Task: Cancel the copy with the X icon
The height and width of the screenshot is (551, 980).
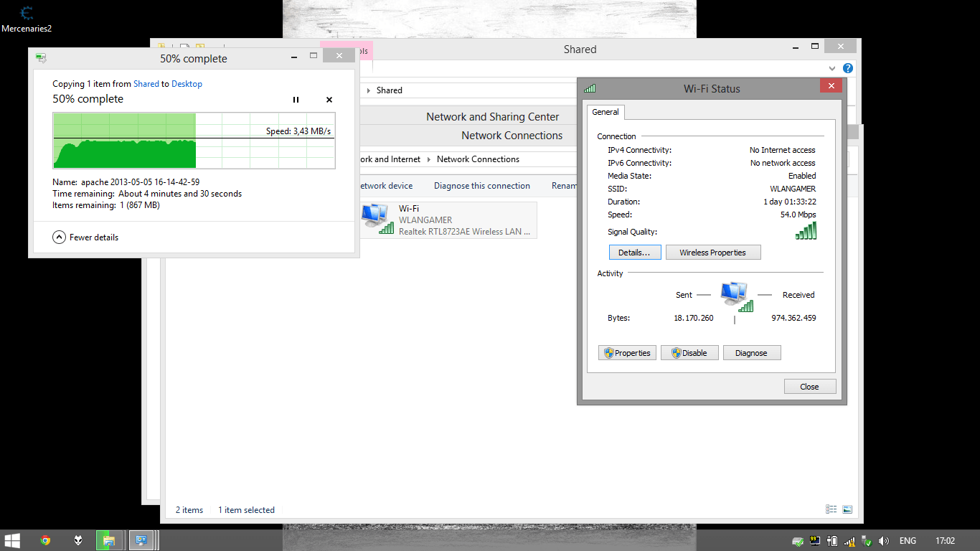Action: [x=329, y=100]
